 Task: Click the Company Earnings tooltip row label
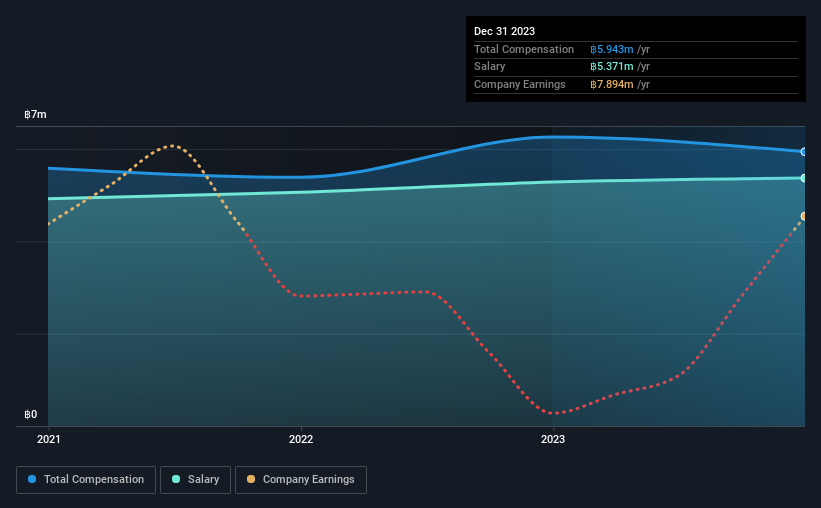click(519, 84)
